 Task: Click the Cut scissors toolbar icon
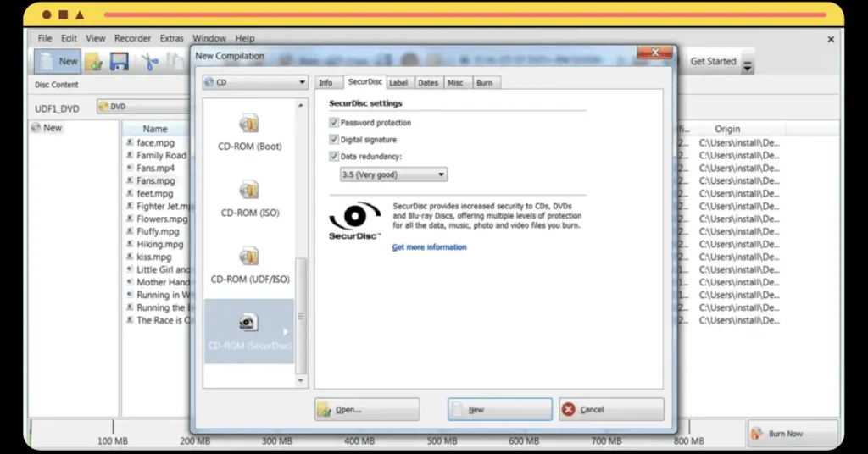(149, 61)
